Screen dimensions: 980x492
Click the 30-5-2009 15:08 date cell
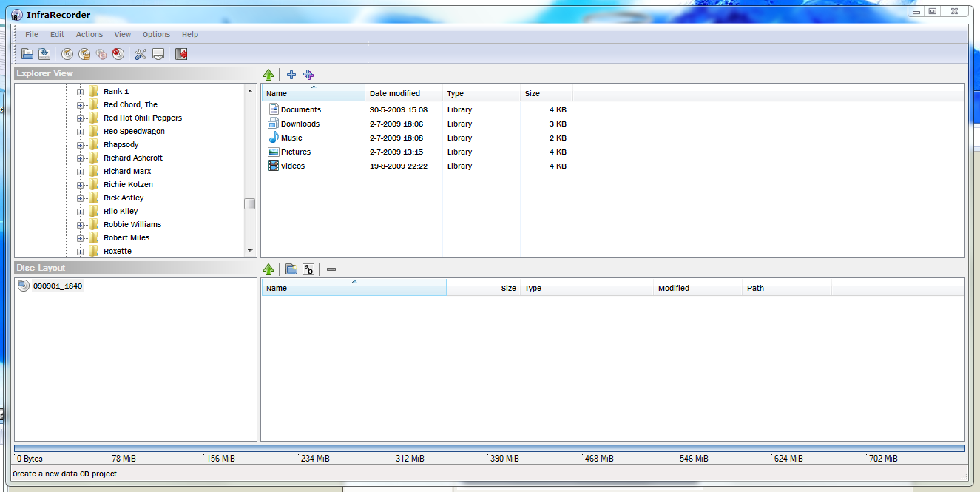pos(399,109)
